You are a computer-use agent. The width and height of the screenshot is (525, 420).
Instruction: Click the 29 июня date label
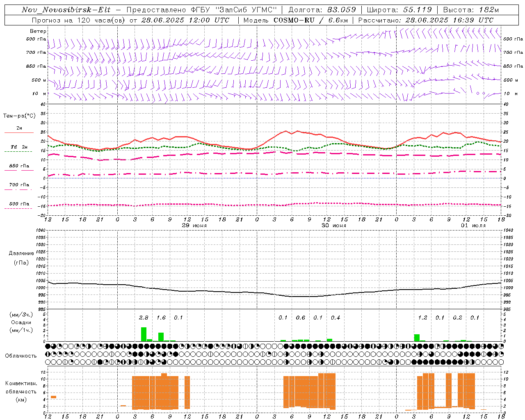pos(194,226)
